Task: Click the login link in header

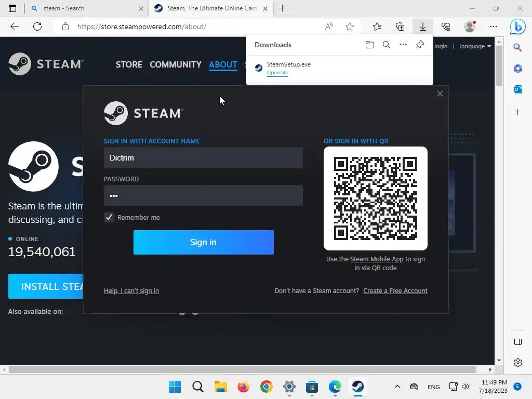Action: tap(441, 46)
